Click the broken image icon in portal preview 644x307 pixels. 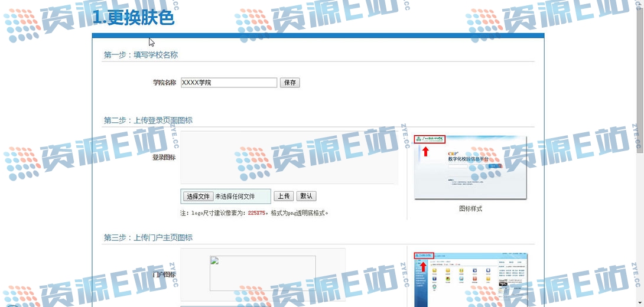pos(214,261)
